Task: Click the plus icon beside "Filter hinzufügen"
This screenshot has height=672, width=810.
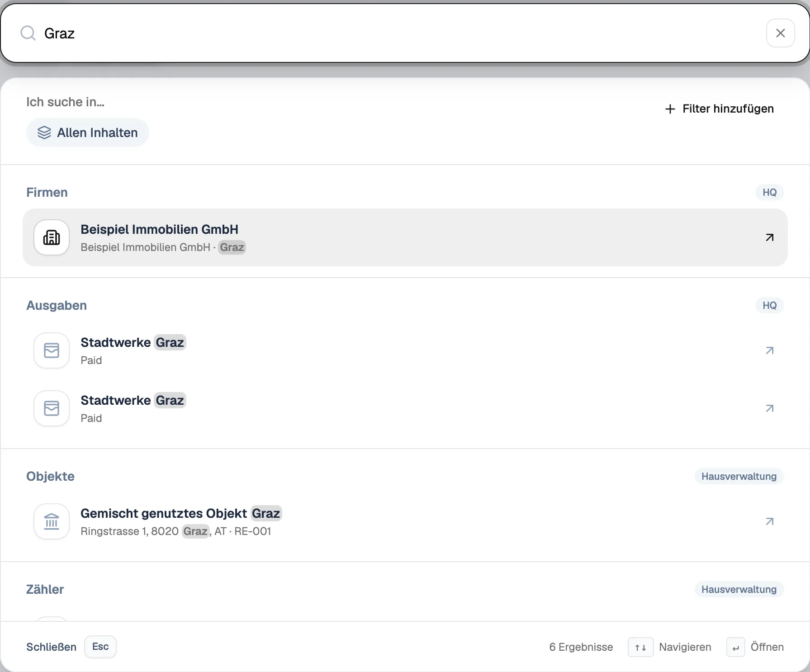Action: coord(670,109)
